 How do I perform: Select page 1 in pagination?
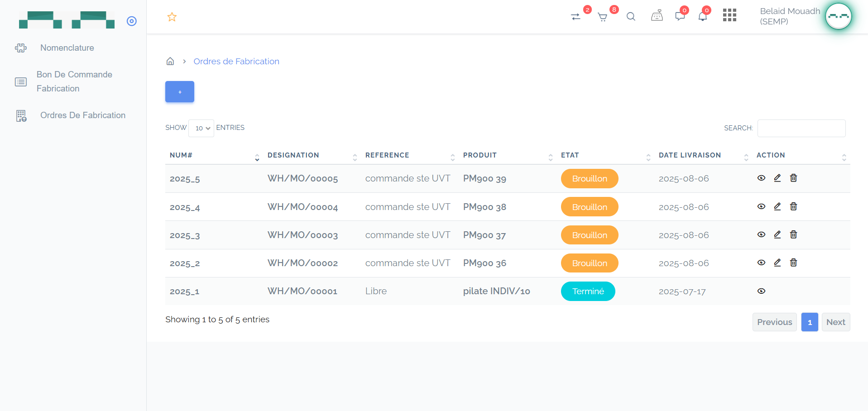click(810, 322)
